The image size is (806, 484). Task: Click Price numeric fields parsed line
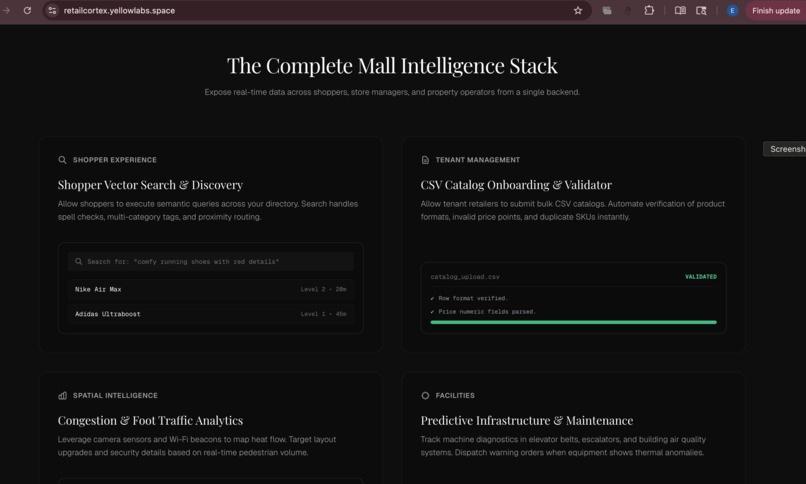[483, 311]
